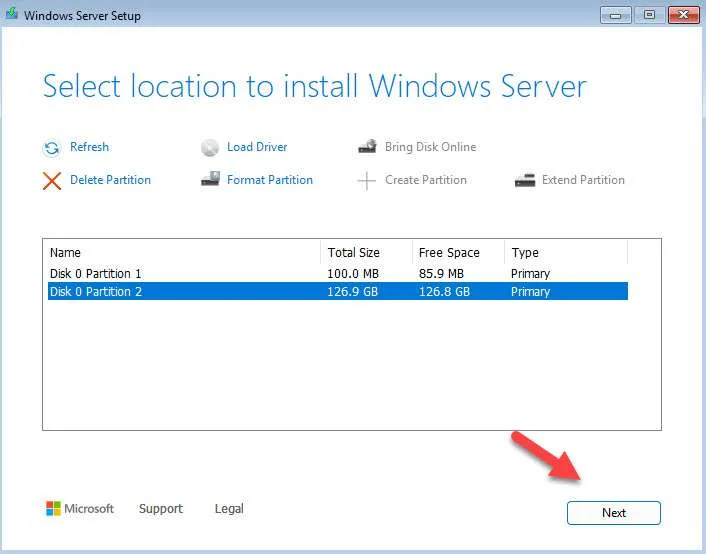
Task: Click the Total Size column header
Action: click(367, 253)
